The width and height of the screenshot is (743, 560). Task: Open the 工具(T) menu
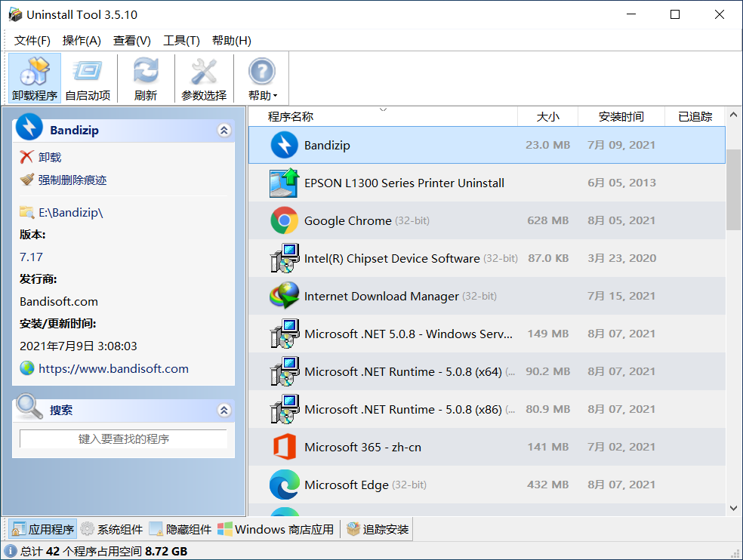click(x=181, y=41)
